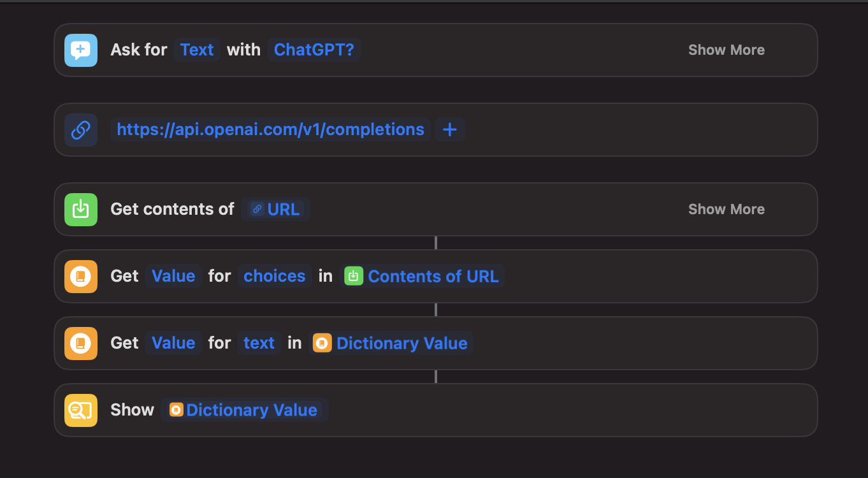The image size is (868, 478).
Task: Click the orange dictionary icon in the choices row
Action: click(81, 277)
